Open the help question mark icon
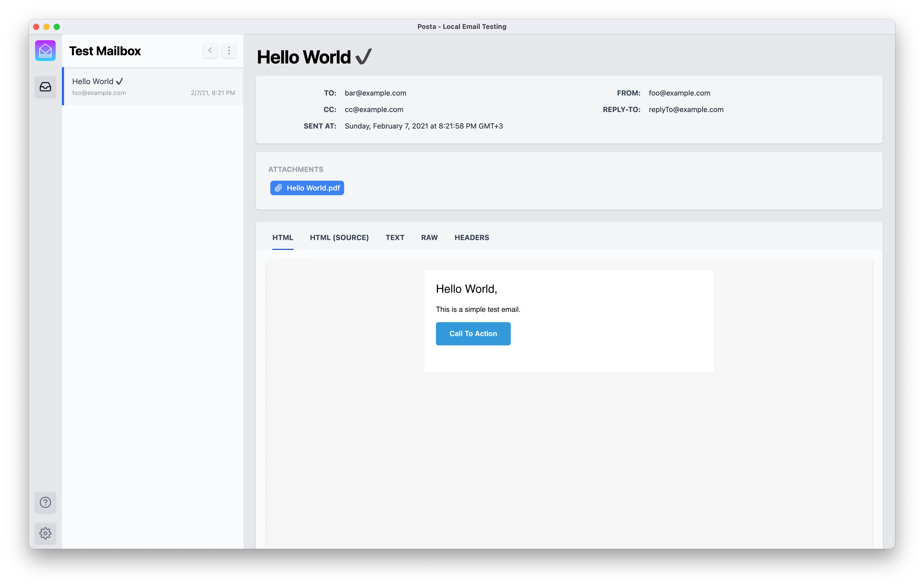The width and height of the screenshot is (924, 587). (x=45, y=502)
